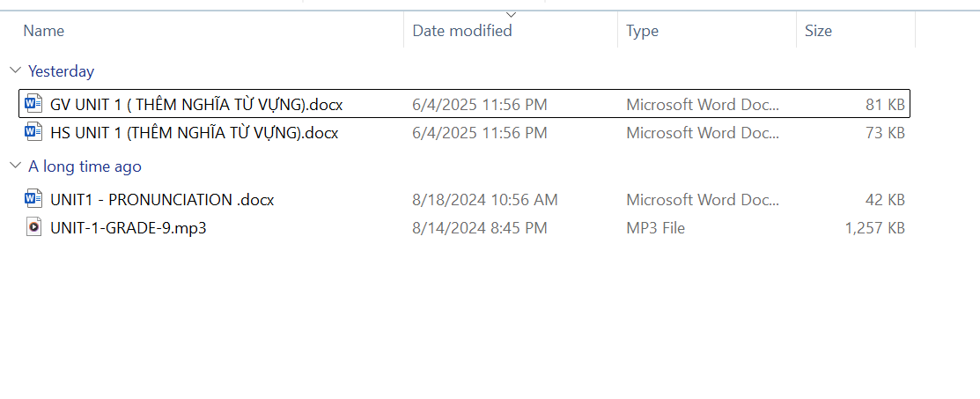980x399 pixels.
Task: Click the MP3 File type cell
Action: pos(655,228)
